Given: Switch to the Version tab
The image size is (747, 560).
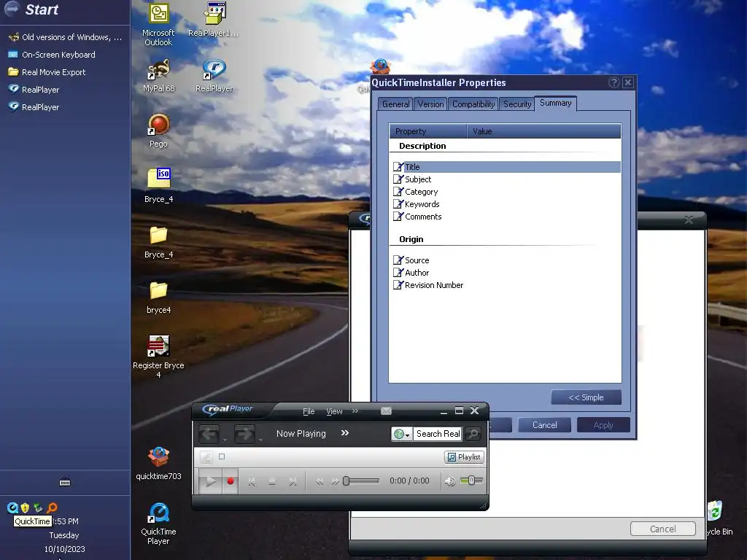Looking at the screenshot, I should (430, 104).
